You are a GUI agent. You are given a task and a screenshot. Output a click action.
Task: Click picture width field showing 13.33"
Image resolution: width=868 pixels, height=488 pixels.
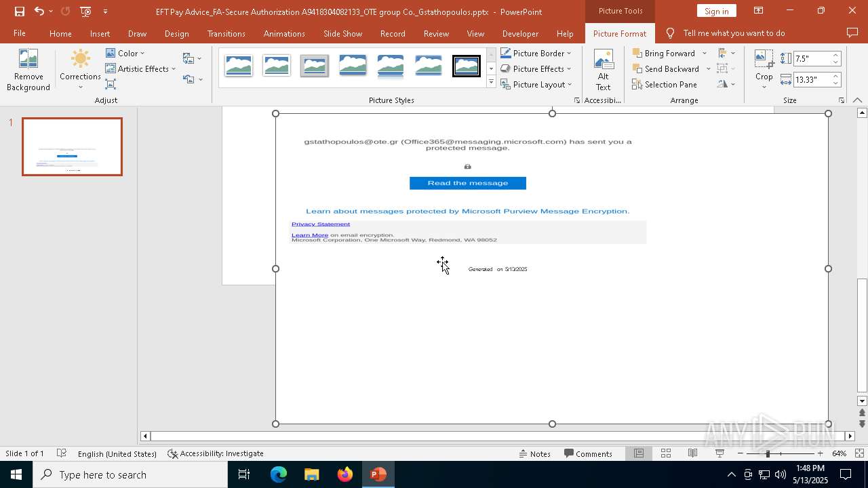pyautogui.click(x=812, y=79)
